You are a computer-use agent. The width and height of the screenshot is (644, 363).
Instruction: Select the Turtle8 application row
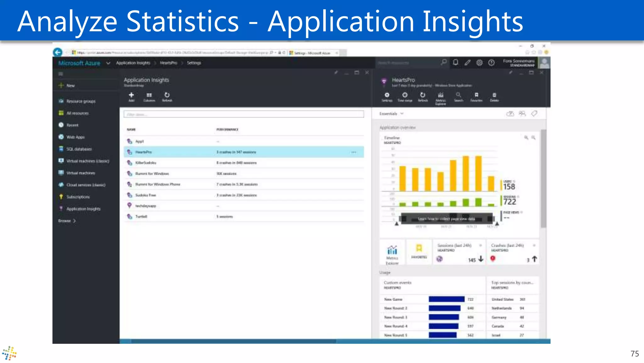click(244, 217)
